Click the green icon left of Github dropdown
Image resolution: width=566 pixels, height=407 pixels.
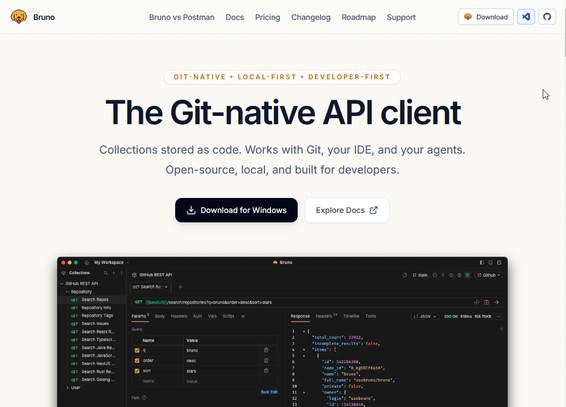coord(467,275)
